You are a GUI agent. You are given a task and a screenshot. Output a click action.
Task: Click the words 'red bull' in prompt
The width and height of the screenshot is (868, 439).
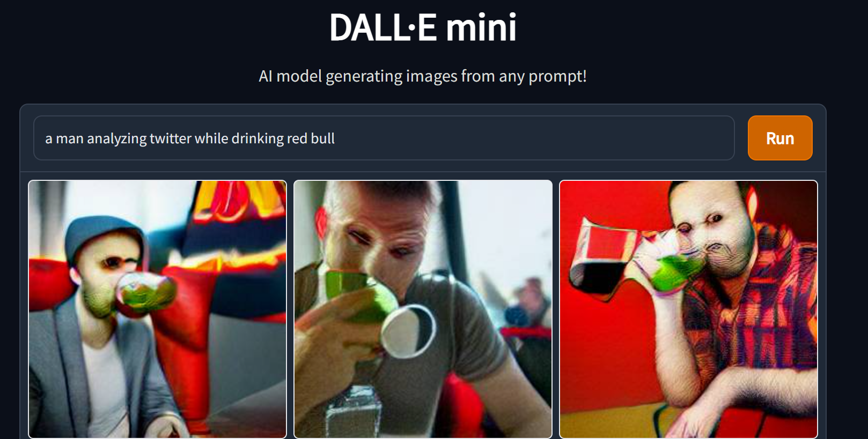tap(311, 138)
